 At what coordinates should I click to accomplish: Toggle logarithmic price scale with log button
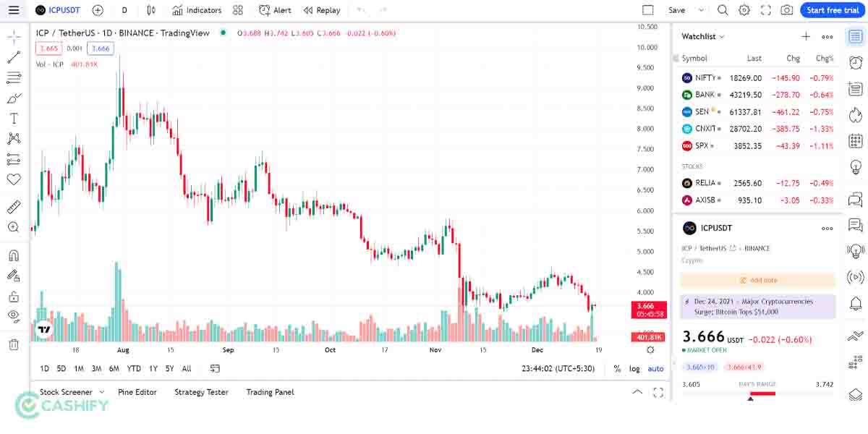634,369
